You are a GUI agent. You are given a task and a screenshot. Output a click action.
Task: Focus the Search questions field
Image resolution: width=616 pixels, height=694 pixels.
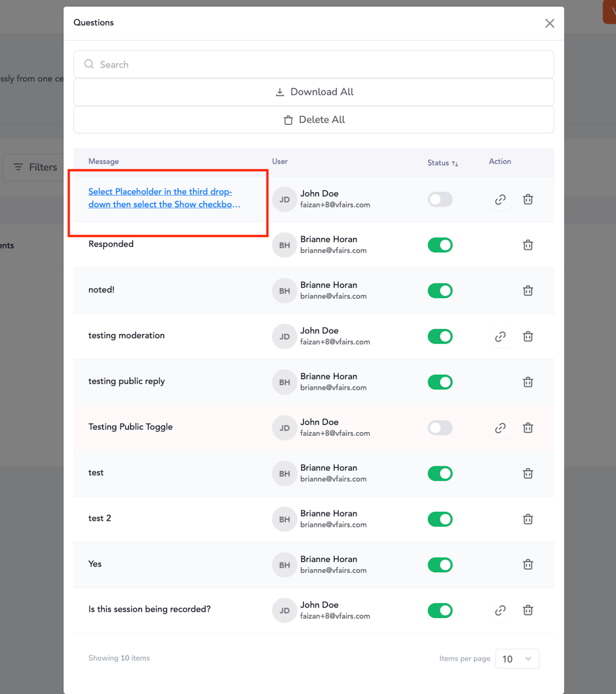(314, 64)
